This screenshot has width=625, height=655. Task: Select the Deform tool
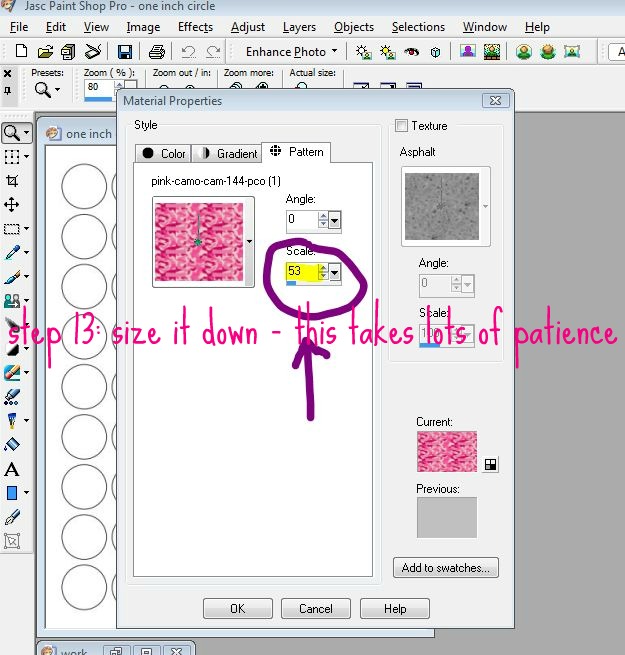click(x=12, y=541)
